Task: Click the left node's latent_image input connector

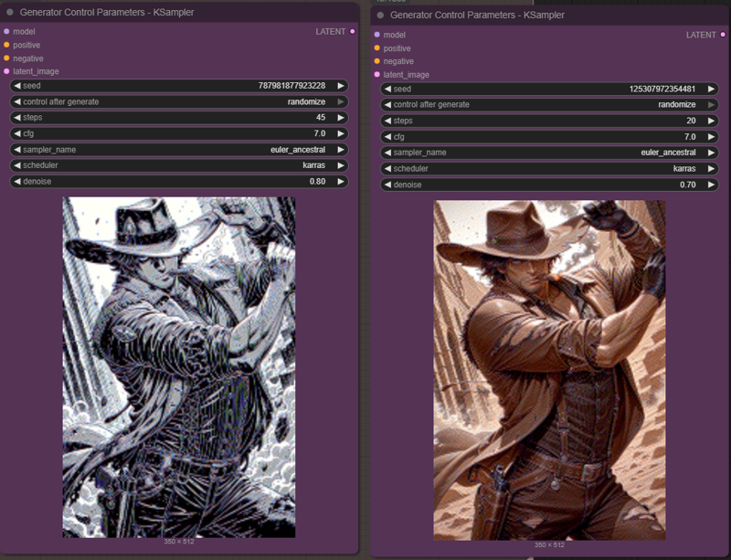Action: click(x=6, y=71)
